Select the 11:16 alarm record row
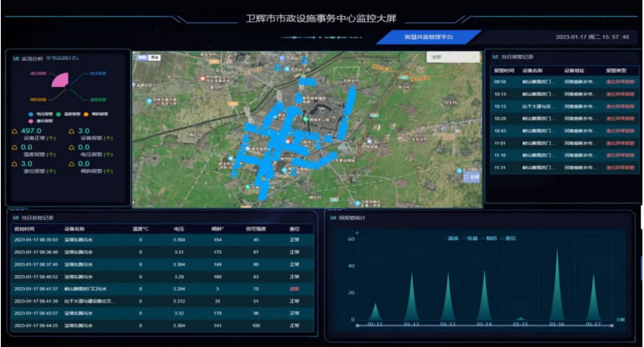 coord(565,156)
